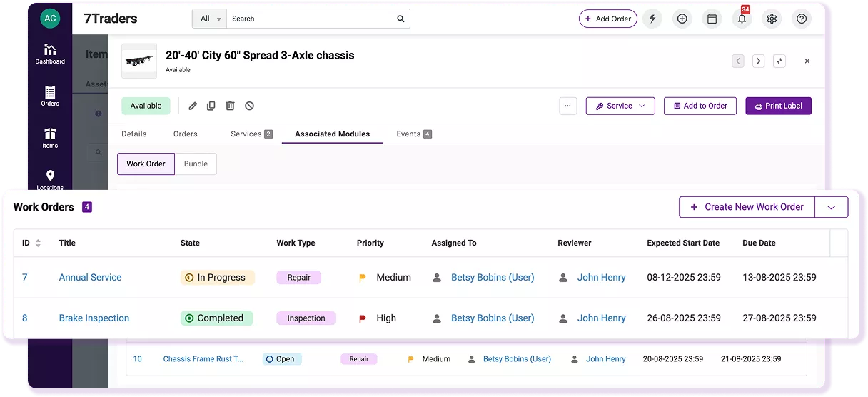The image size is (868, 397).
Task: Click the Print Label button
Action: pos(778,106)
